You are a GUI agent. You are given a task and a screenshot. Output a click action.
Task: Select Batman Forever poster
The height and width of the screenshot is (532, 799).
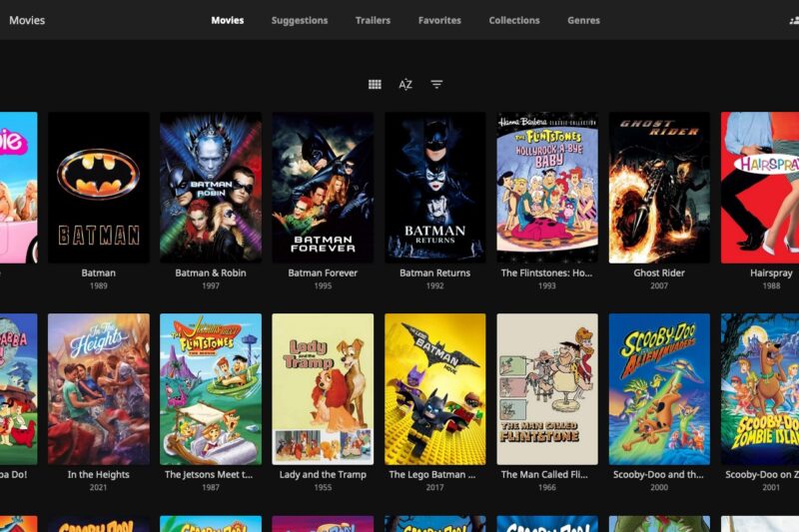coord(323,188)
